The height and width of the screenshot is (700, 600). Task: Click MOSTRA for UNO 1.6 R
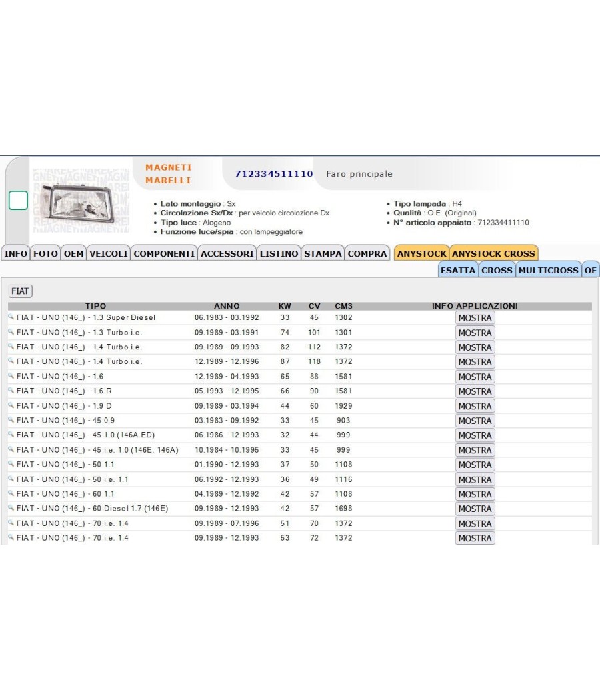click(x=475, y=391)
